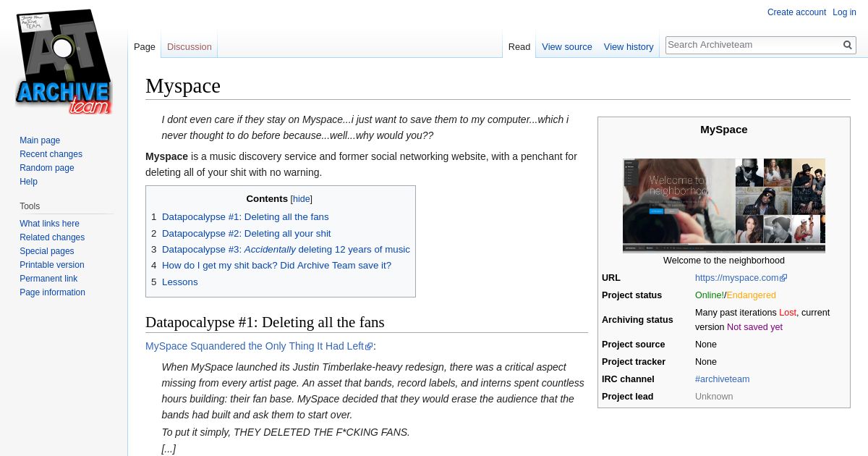Click 'Unknown' project lead value

pyautogui.click(x=714, y=397)
